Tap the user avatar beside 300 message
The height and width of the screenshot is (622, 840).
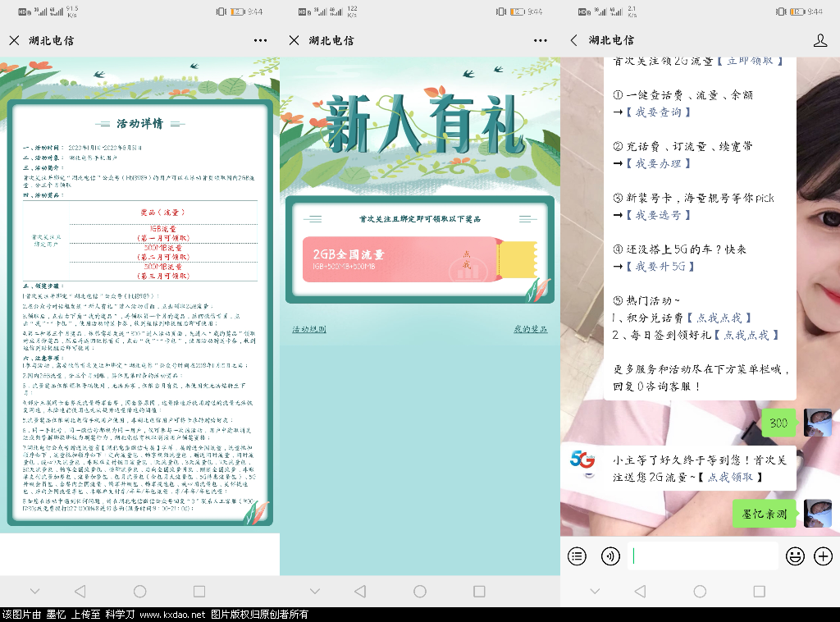[x=818, y=423]
